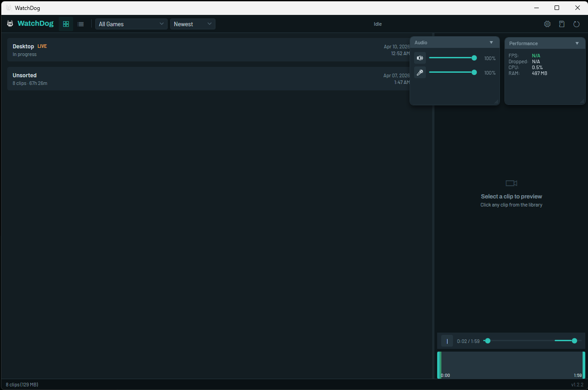Click the WatchDog wolf logo
This screenshot has height=390, width=588.
point(9,23)
